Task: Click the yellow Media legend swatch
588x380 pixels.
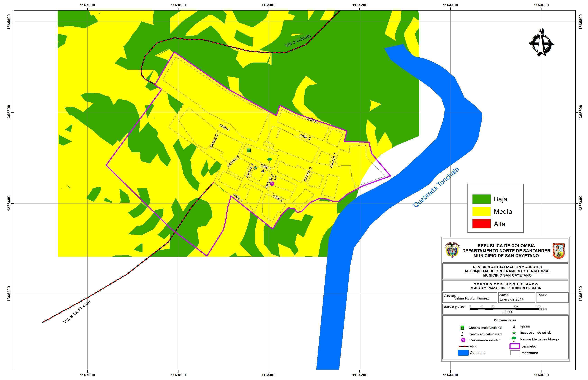Action: point(481,211)
